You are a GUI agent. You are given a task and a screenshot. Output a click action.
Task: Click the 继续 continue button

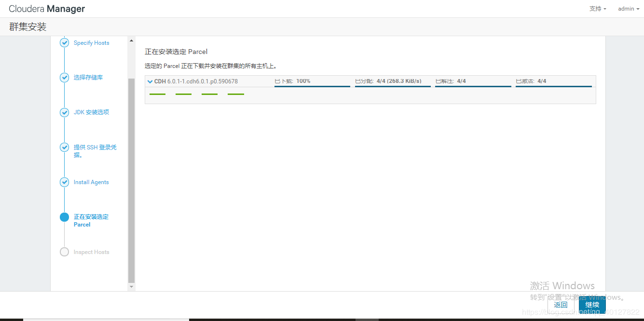coord(592,305)
